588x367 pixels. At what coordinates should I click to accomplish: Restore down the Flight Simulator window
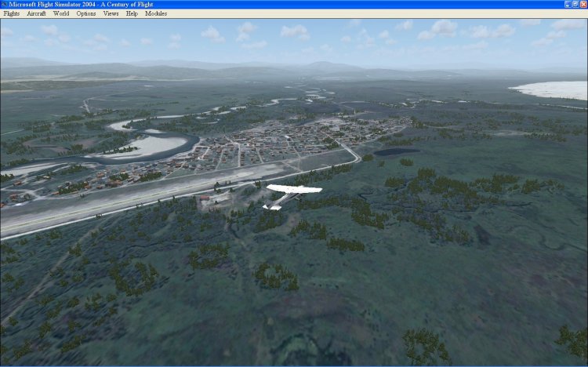[575, 5]
